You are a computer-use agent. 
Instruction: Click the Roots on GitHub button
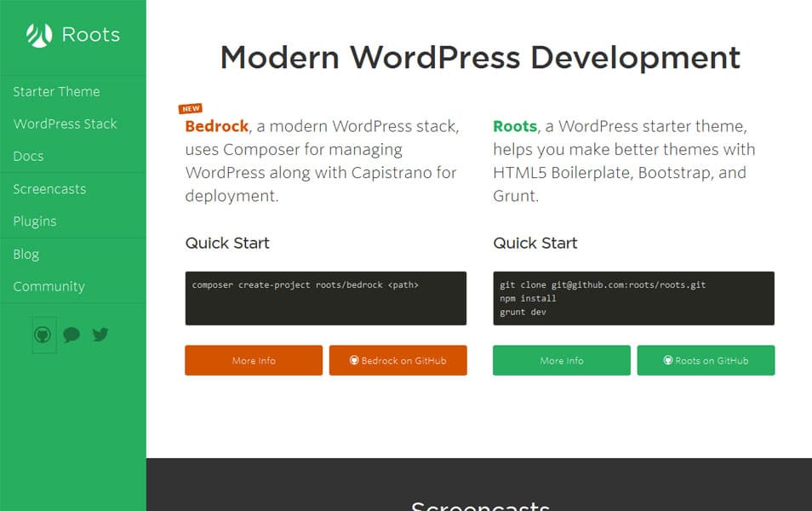click(706, 360)
